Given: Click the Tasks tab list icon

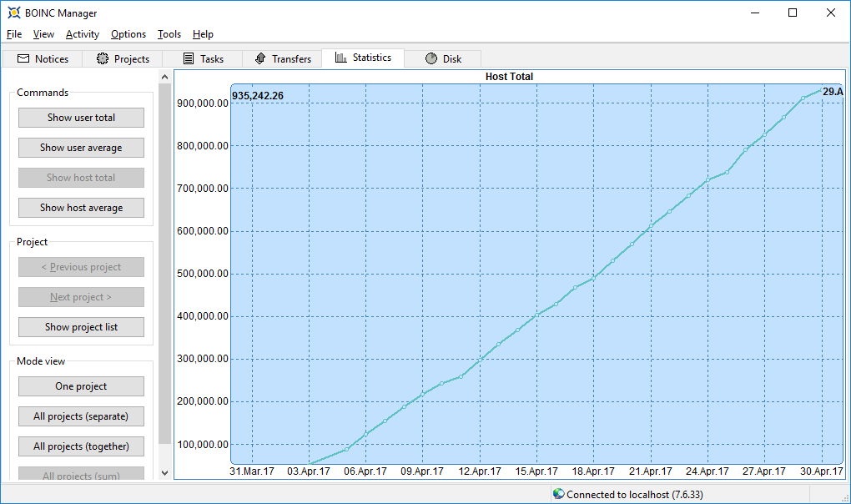Looking at the screenshot, I should (x=189, y=58).
